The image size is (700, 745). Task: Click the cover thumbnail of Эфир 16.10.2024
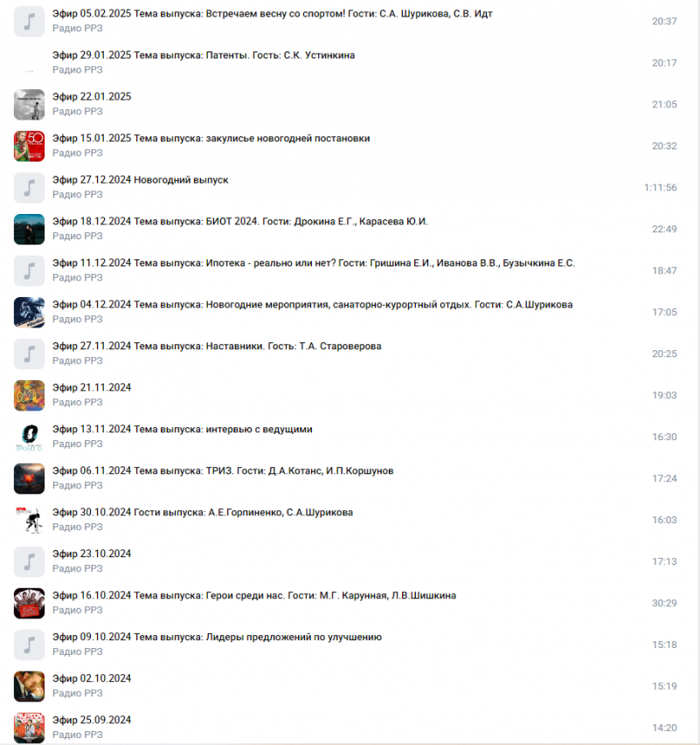click(29, 604)
